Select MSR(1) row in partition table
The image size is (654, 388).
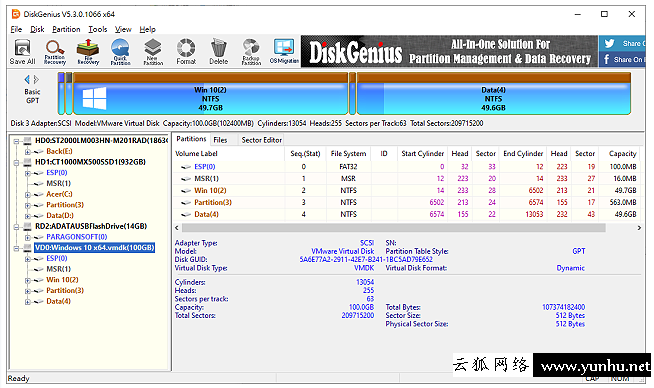[406, 179]
